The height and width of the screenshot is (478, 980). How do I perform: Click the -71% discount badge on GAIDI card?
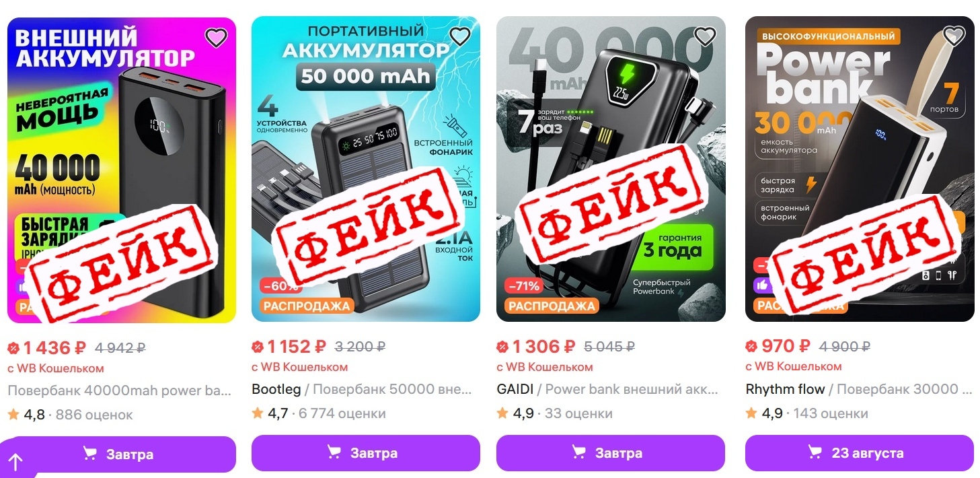pos(524,286)
